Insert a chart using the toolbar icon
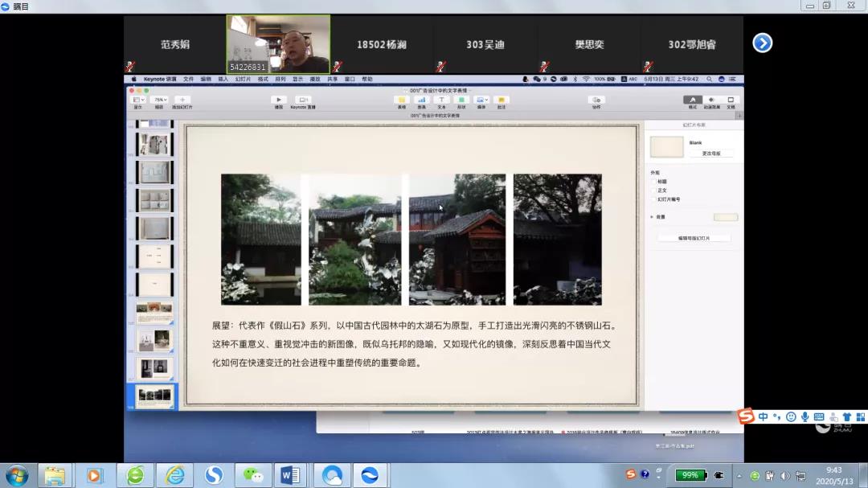 tap(421, 100)
